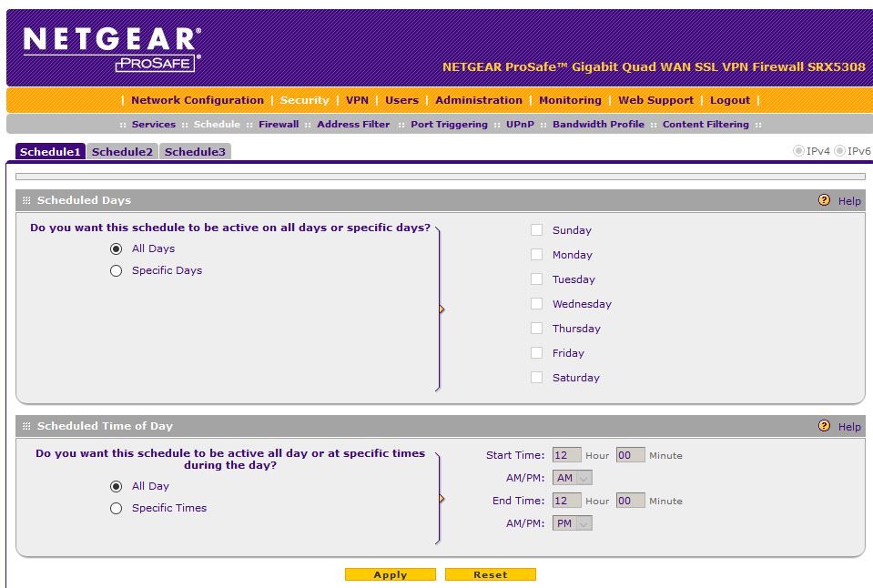Screen dimensions: 873x588
Task: Switch to the Schedule2 tab
Action: point(122,152)
